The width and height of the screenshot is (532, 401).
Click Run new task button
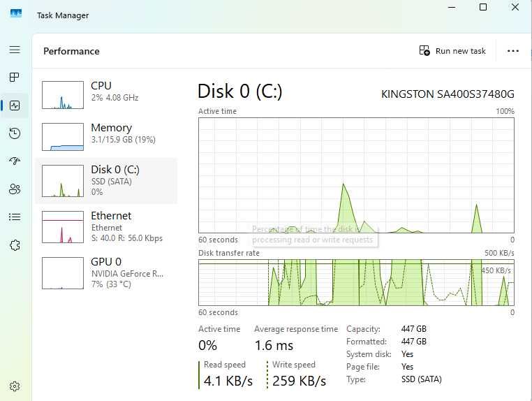[x=452, y=51]
